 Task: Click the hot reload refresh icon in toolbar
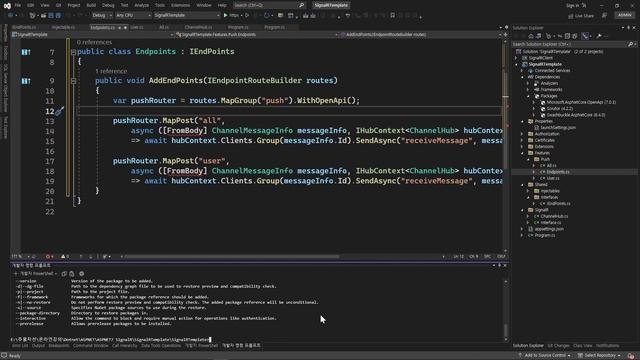266,16
